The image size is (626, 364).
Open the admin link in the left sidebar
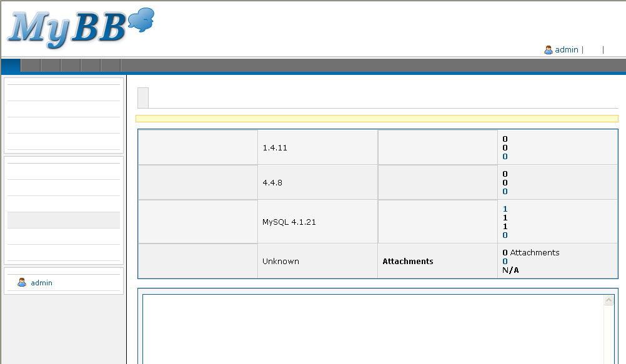[x=42, y=283]
